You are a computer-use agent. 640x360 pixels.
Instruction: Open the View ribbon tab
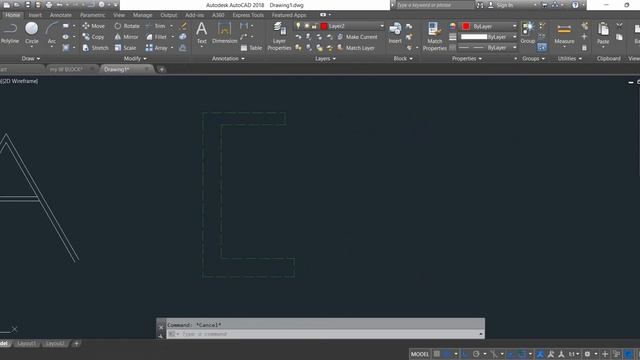(119, 15)
